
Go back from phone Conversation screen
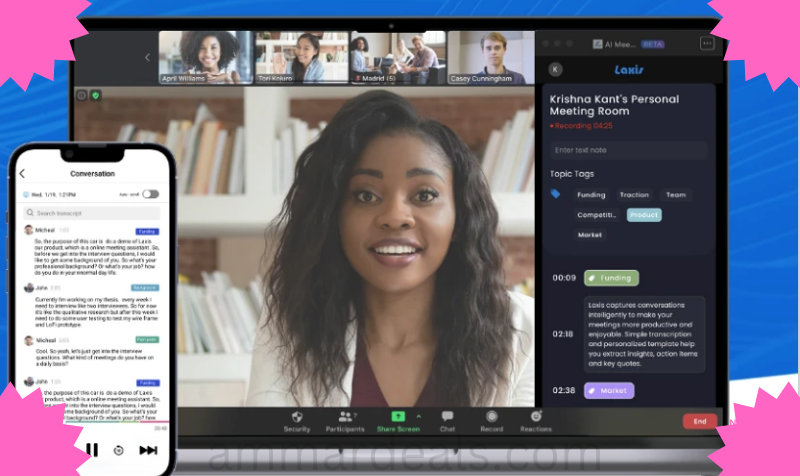(22, 173)
